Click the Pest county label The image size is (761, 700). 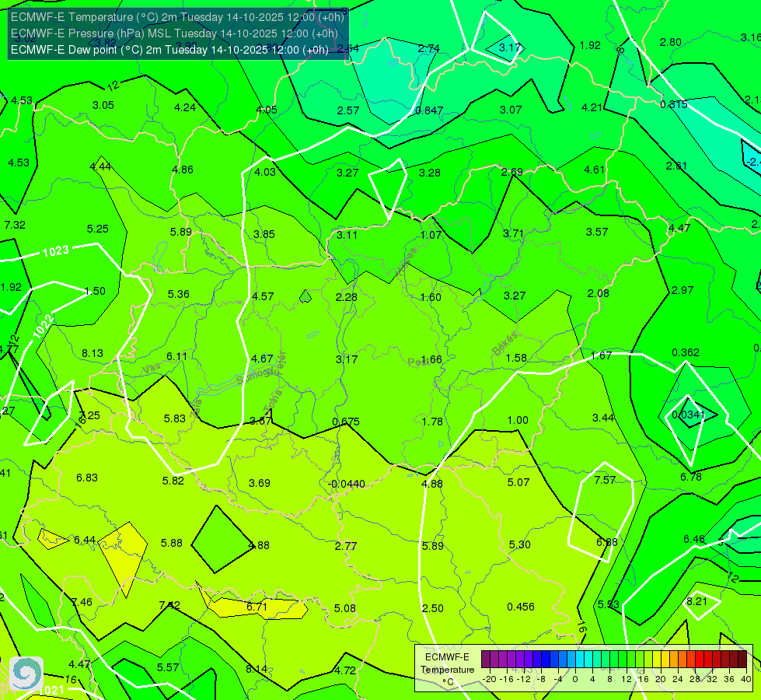pyautogui.click(x=418, y=362)
